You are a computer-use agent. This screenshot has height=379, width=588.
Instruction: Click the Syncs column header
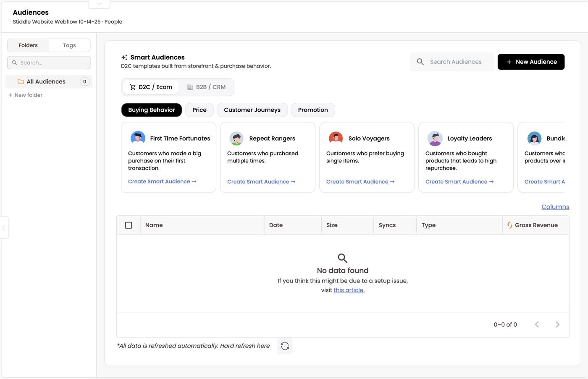pos(395,225)
